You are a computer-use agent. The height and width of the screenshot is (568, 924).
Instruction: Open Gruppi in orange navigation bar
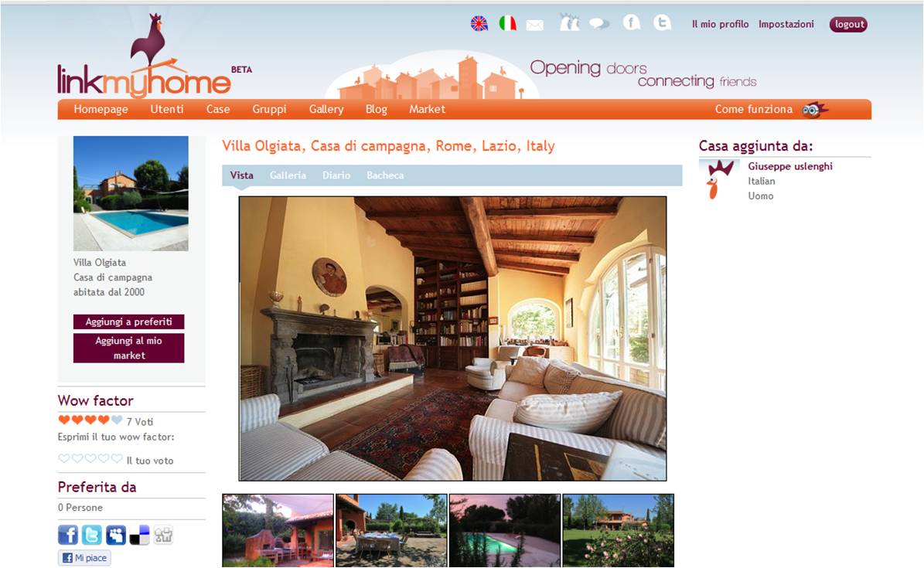click(269, 109)
